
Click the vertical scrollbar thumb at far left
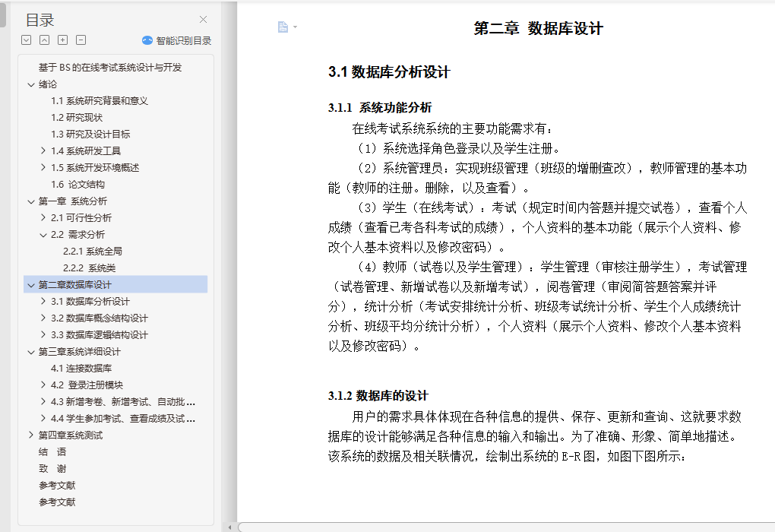(x=3, y=14)
